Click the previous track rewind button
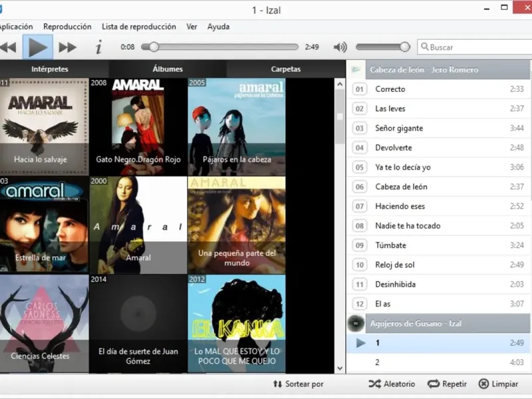The image size is (532, 399). pos(8,47)
